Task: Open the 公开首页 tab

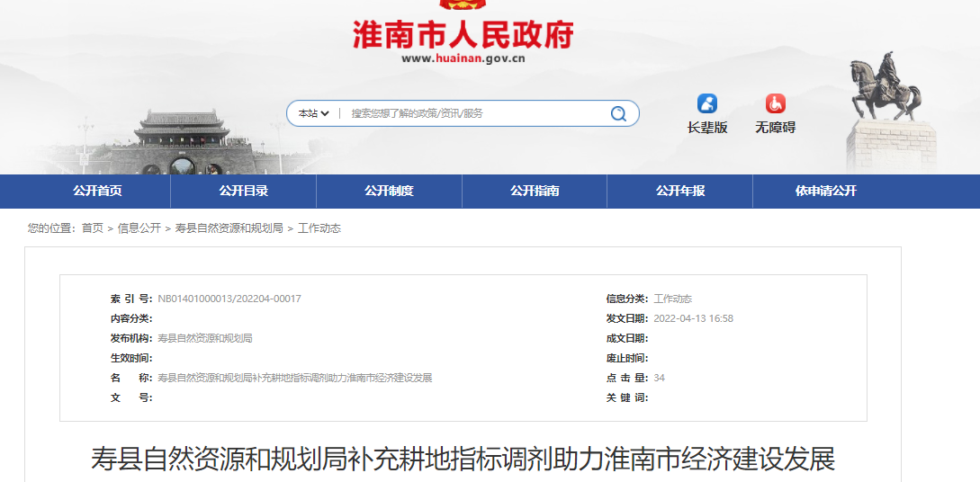Action: (x=97, y=191)
